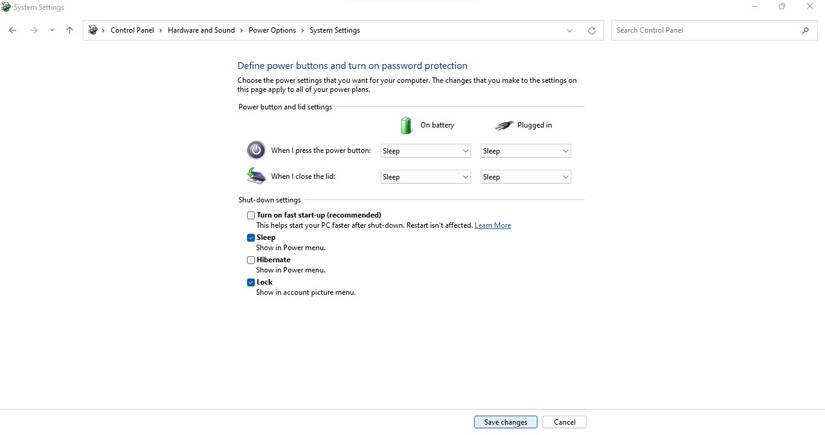The height and width of the screenshot is (435, 825).
Task: Restore down the System Settings window
Action: (x=782, y=6)
